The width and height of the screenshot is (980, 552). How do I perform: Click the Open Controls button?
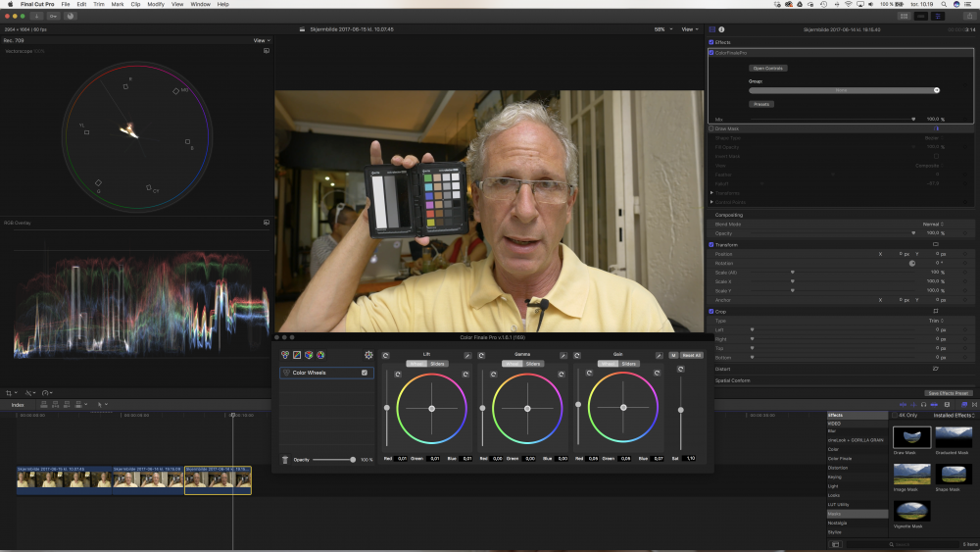(768, 68)
